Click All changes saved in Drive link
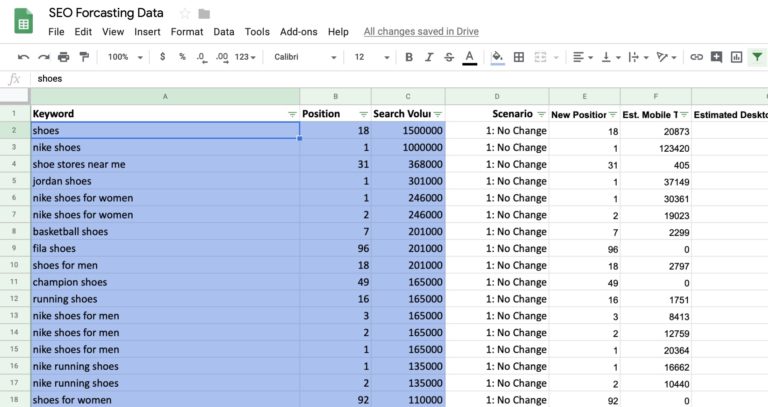This screenshot has height=407, width=768. [x=421, y=32]
